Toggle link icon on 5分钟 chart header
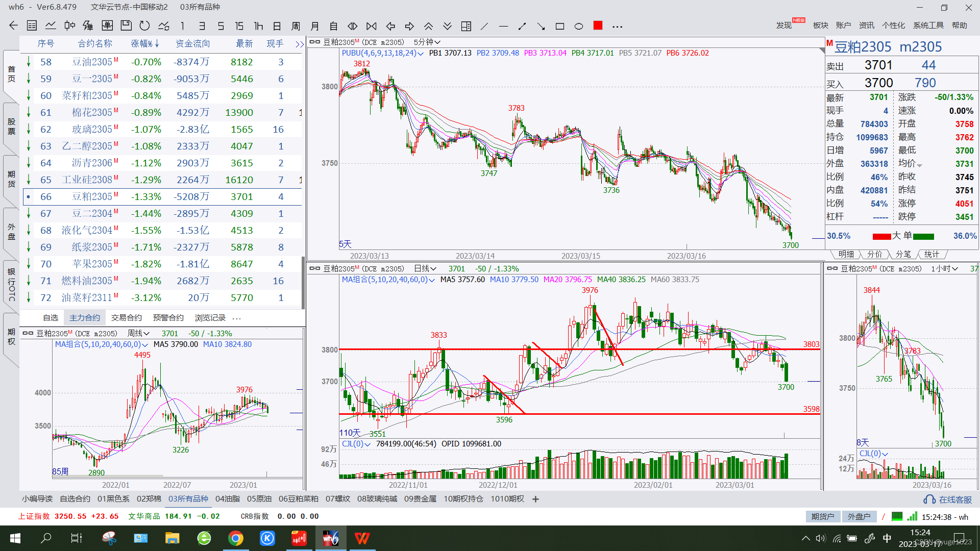 pos(315,42)
